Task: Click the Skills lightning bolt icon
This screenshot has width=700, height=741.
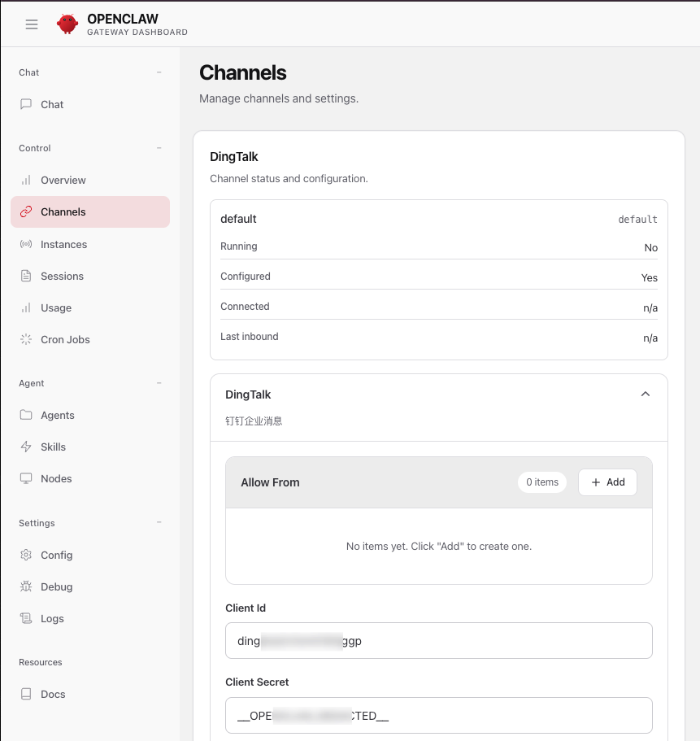Action: click(x=26, y=447)
